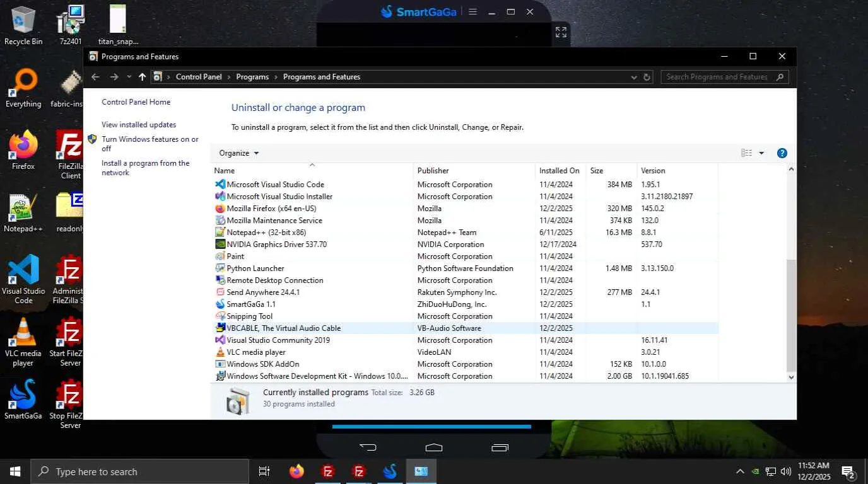
Task: Open the NVIDIA icon in the system tray
Action: point(756,471)
